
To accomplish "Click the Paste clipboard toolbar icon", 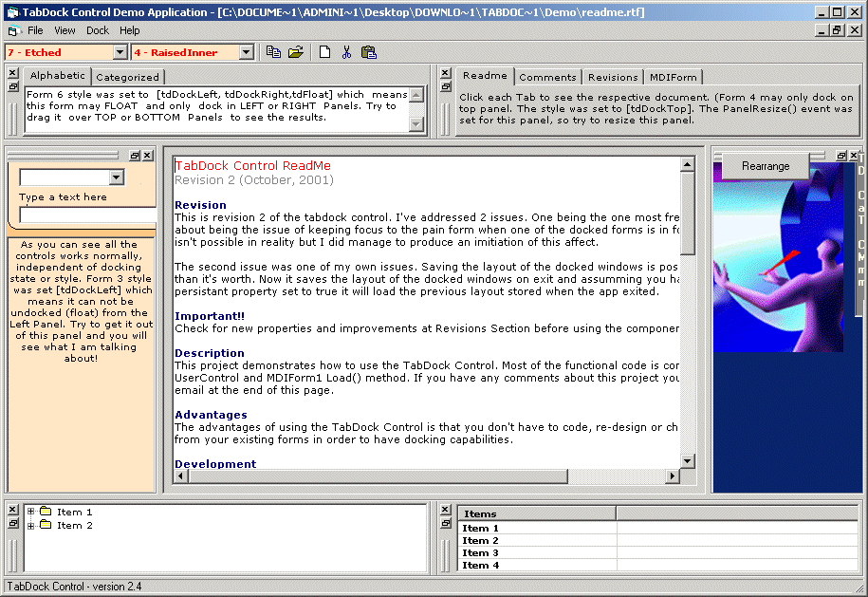I will coord(369,52).
